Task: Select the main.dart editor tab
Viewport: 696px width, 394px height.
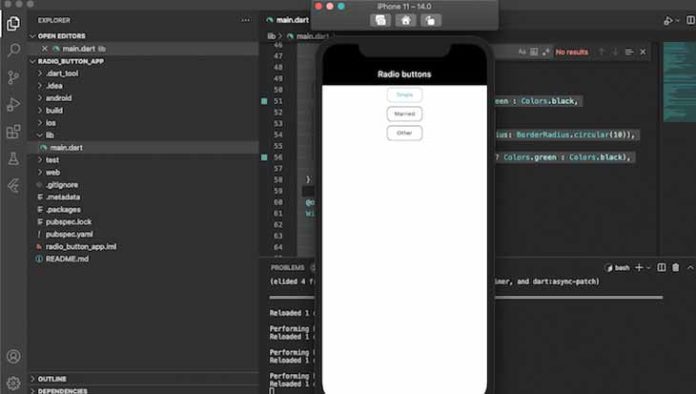Action: [288, 20]
